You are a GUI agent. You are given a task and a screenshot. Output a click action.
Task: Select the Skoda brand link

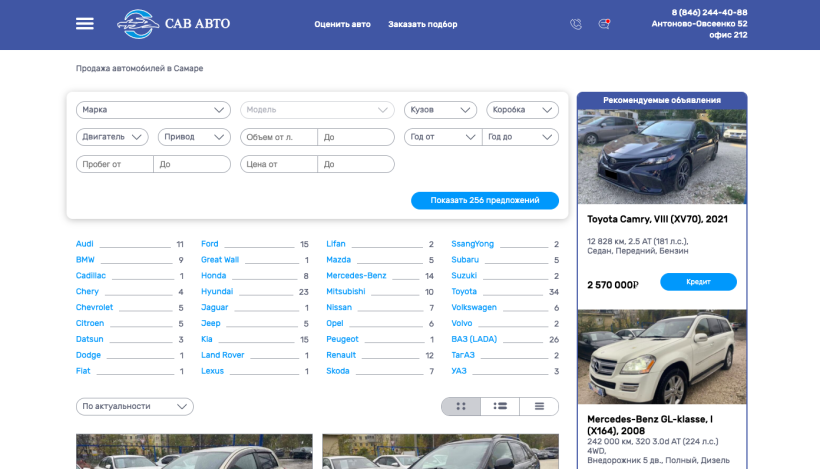pyautogui.click(x=337, y=371)
